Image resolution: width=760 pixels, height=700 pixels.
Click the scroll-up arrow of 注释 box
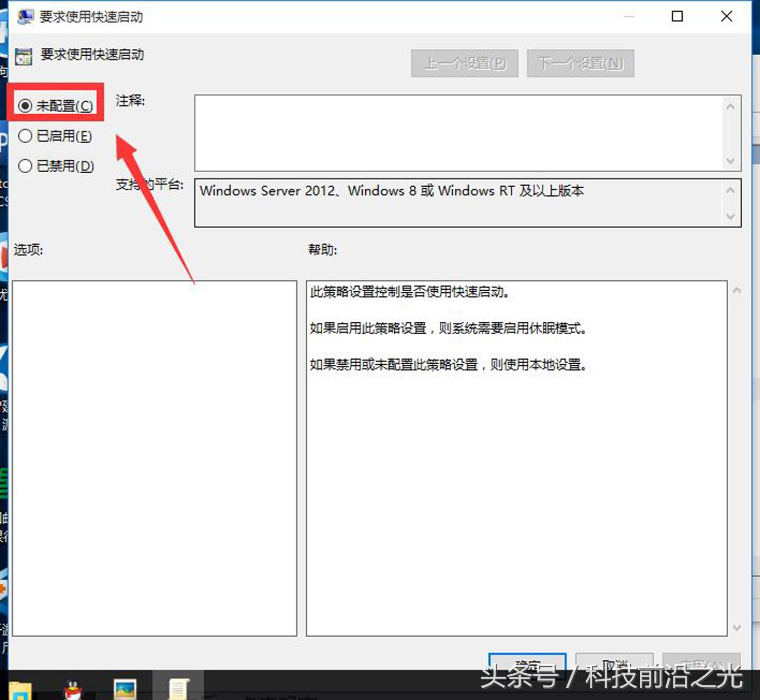[x=730, y=106]
